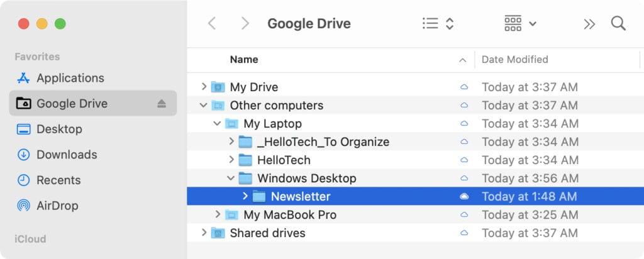
Task: Click the Applications sidebar icon
Action: (x=23, y=78)
